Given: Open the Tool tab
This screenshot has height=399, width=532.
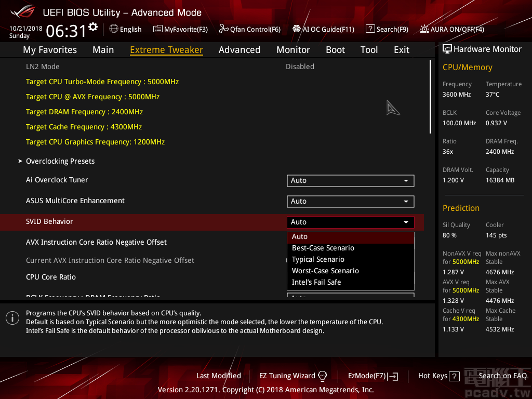Looking at the screenshot, I should [369, 50].
